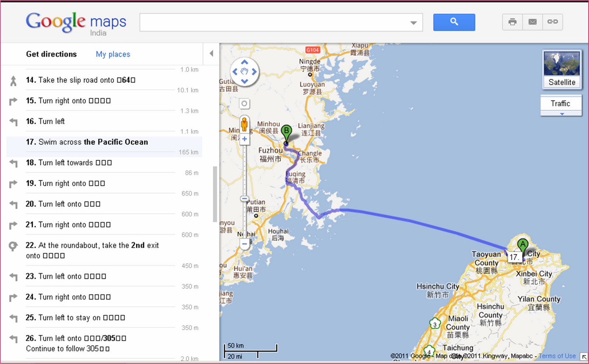This screenshot has width=589, height=364.
Task: Click the overview map expand arrow
Action: click(x=584, y=356)
